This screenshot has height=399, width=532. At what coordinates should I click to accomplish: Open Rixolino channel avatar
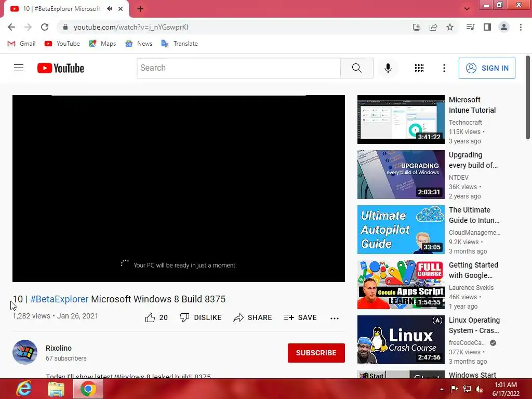(x=25, y=352)
